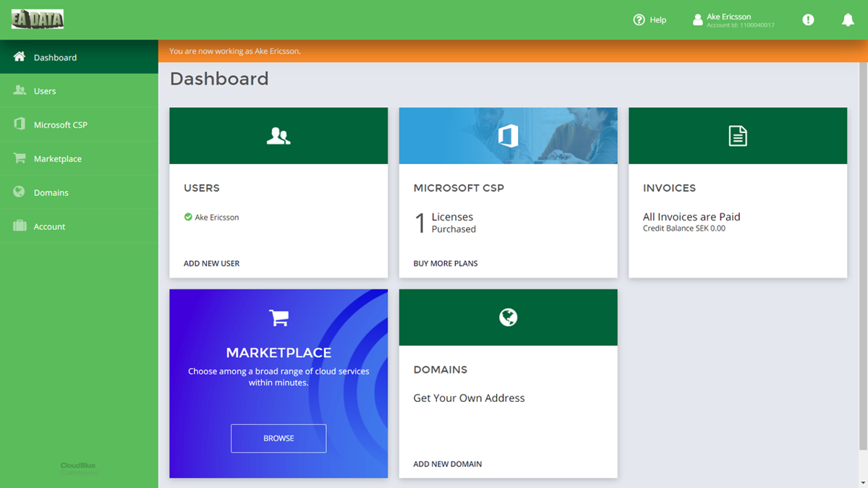Click the green check next to Ake Ericsson

[188, 217]
